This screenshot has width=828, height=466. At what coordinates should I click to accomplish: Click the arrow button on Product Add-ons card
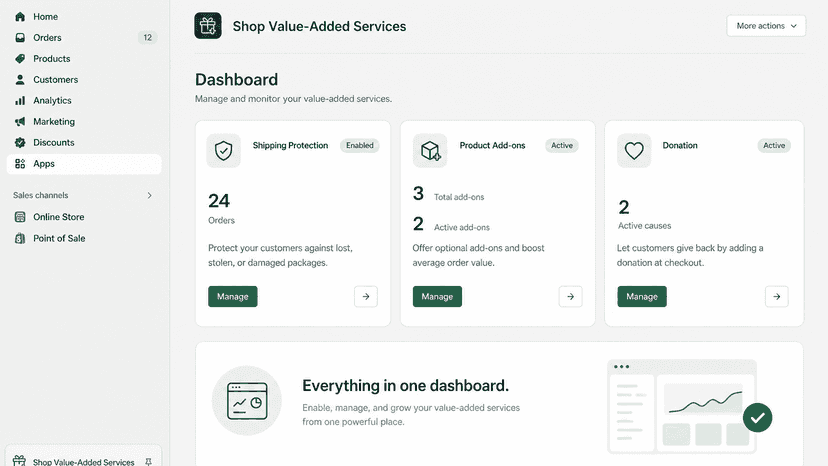click(570, 296)
